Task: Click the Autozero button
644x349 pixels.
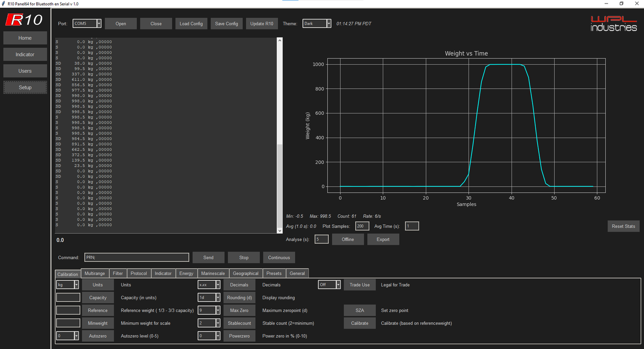Action: point(98,336)
